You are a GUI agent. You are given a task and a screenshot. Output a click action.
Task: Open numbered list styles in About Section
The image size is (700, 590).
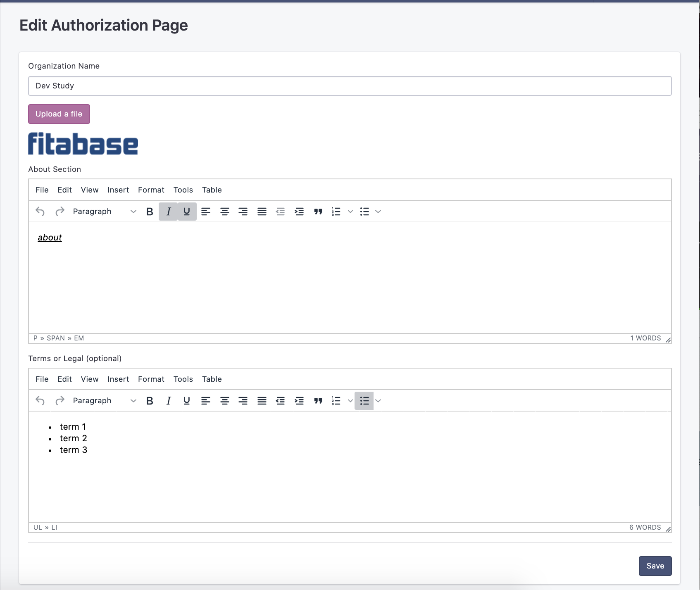pos(350,212)
